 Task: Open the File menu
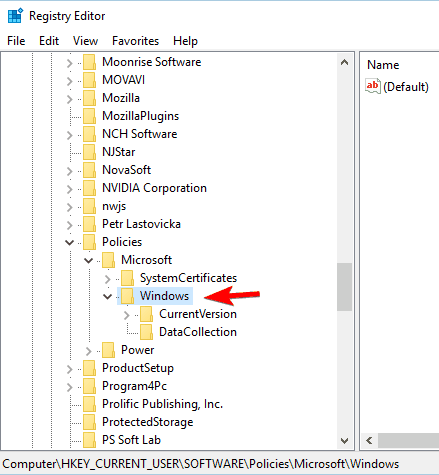16,41
